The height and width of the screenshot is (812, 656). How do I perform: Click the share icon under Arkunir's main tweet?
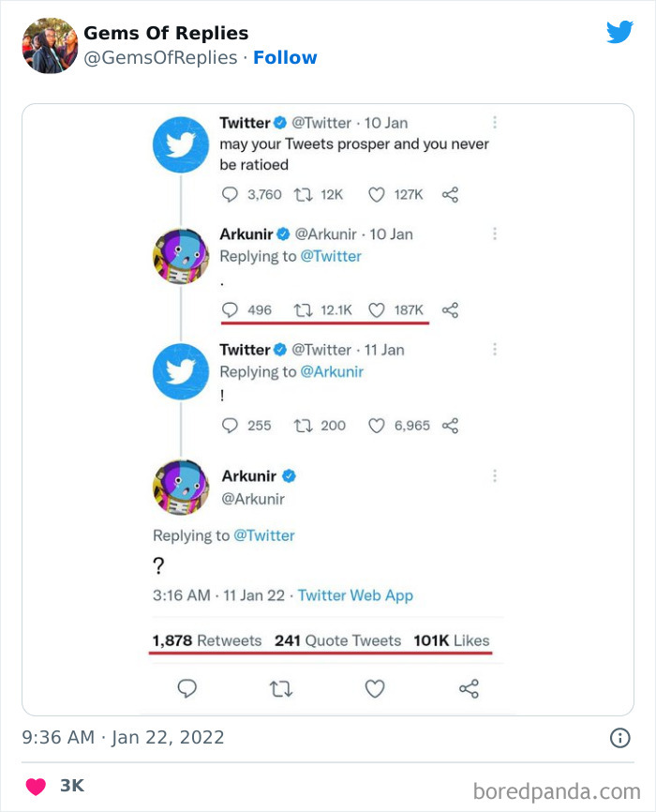469,689
